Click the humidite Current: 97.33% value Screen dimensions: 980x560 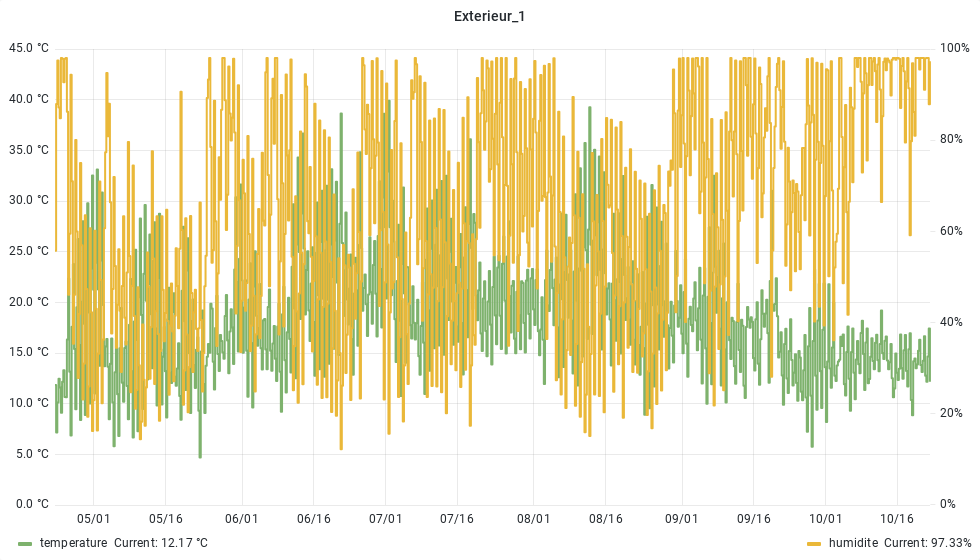click(928, 543)
